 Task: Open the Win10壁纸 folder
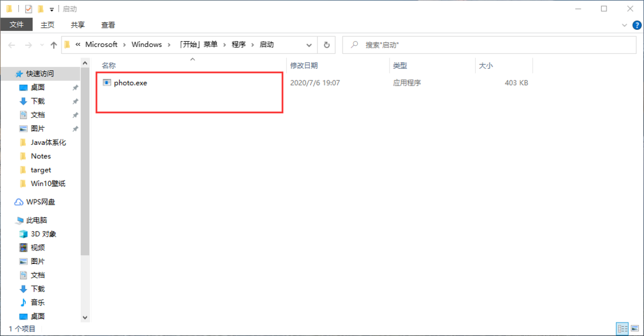tap(48, 183)
